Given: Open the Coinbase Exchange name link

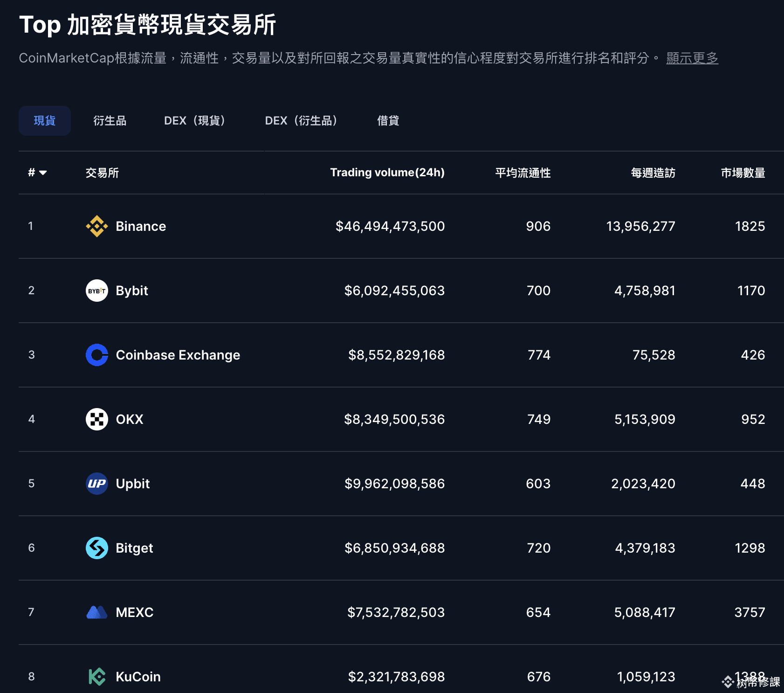Looking at the screenshot, I should click(178, 355).
